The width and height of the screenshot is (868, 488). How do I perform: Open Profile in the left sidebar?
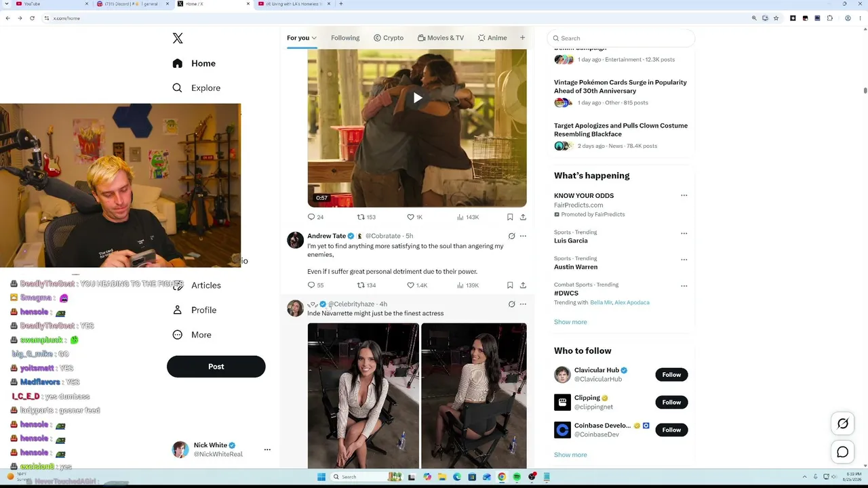coord(195,310)
